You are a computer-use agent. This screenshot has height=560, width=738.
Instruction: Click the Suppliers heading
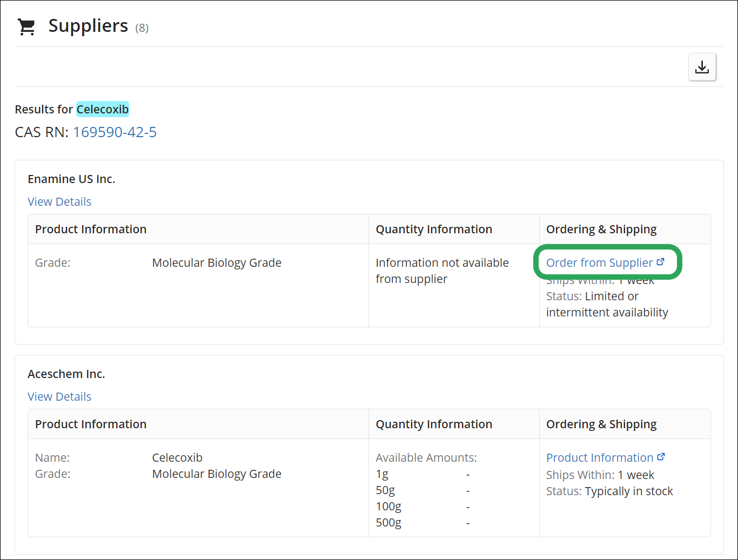(88, 25)
